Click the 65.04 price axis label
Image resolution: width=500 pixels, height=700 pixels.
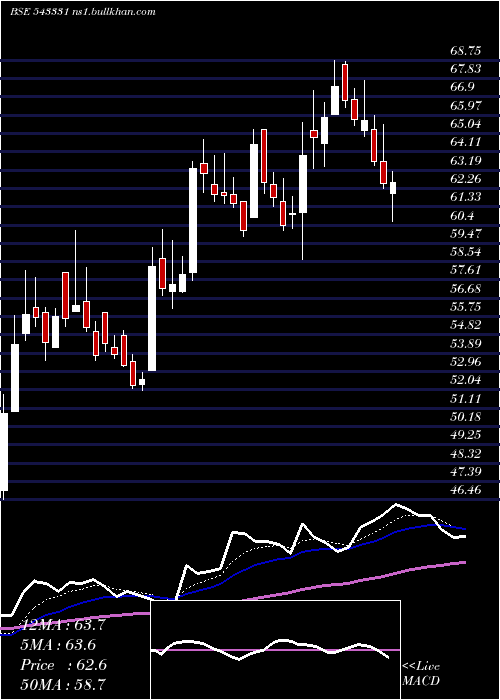point(466,124)
